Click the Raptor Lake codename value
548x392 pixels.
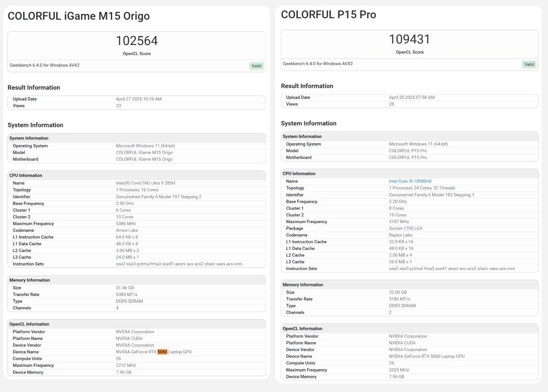point(401,235)
